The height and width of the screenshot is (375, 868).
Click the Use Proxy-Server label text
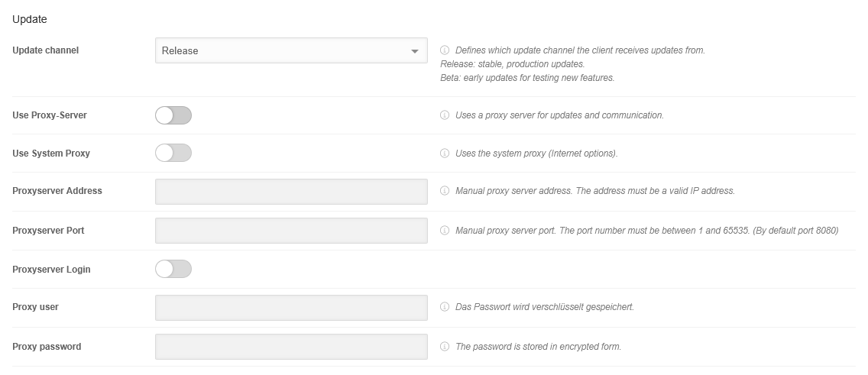tap(50, 115)
